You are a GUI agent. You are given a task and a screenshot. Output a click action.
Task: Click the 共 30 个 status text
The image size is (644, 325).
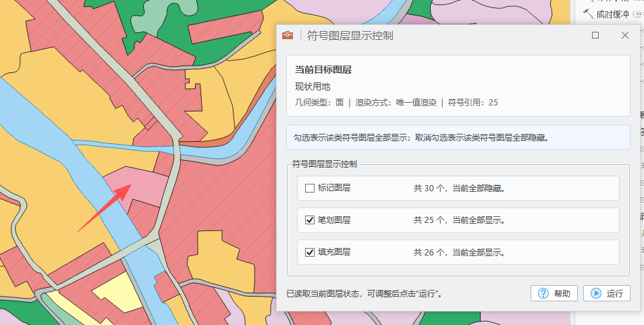click(x=459, y=189)
